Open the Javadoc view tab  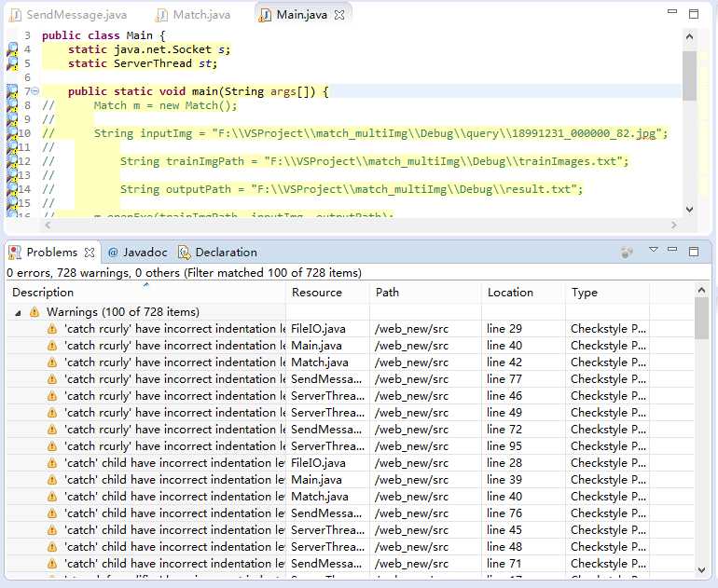138,253
